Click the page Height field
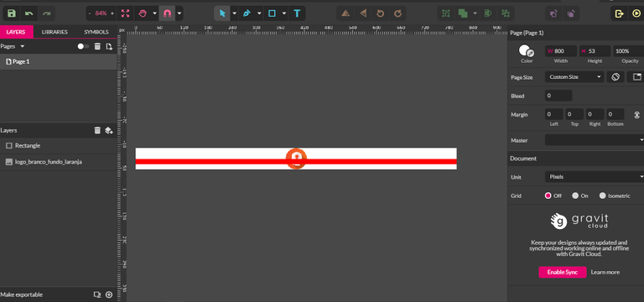 (595, 51)
